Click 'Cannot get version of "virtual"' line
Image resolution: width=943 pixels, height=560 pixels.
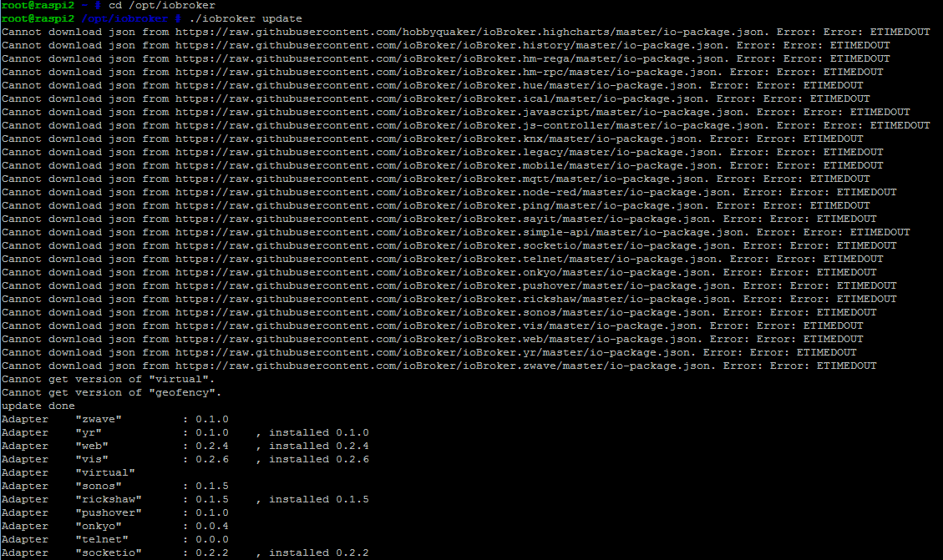pos(108,379)
